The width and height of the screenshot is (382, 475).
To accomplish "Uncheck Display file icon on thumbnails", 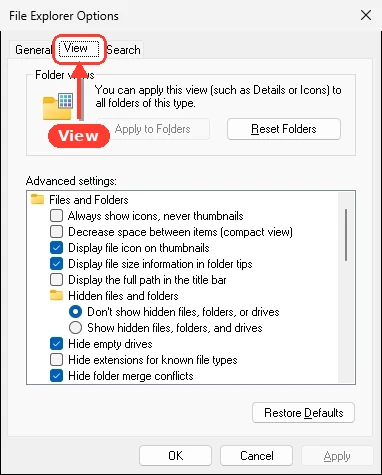I will pos(56,248).
